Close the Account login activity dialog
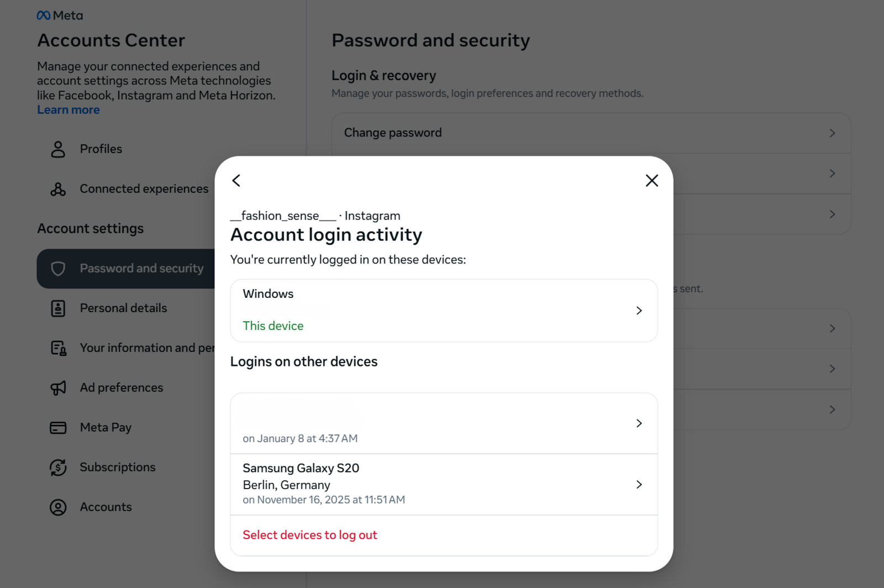The width and height of the screenshot is (884, 588). point(651,180)
